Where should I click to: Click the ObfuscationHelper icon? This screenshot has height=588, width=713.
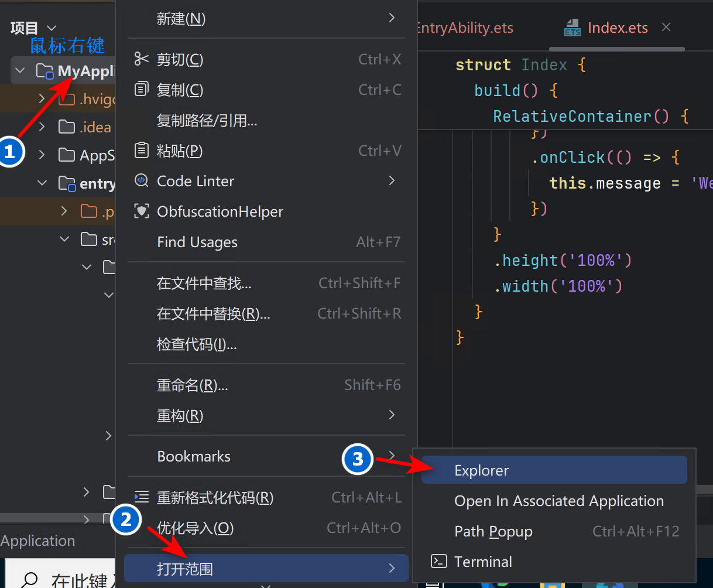[x=142, y=211]
